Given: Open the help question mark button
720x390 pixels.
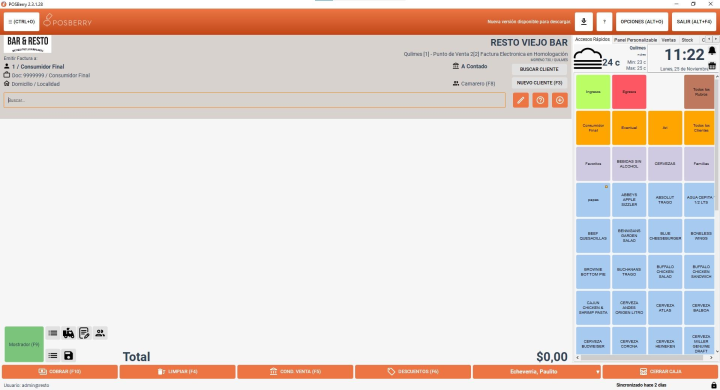Looking at the screenshot, I should [x=604, y=22].
